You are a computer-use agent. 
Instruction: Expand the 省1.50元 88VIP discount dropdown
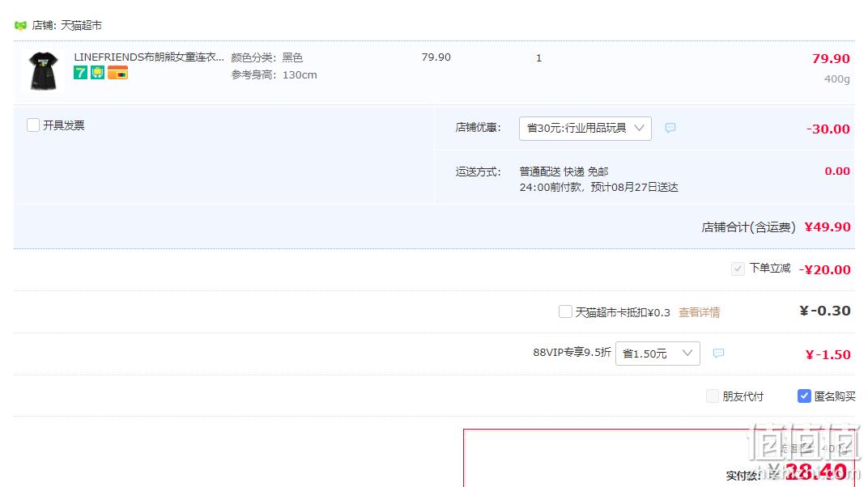[657, 354]
